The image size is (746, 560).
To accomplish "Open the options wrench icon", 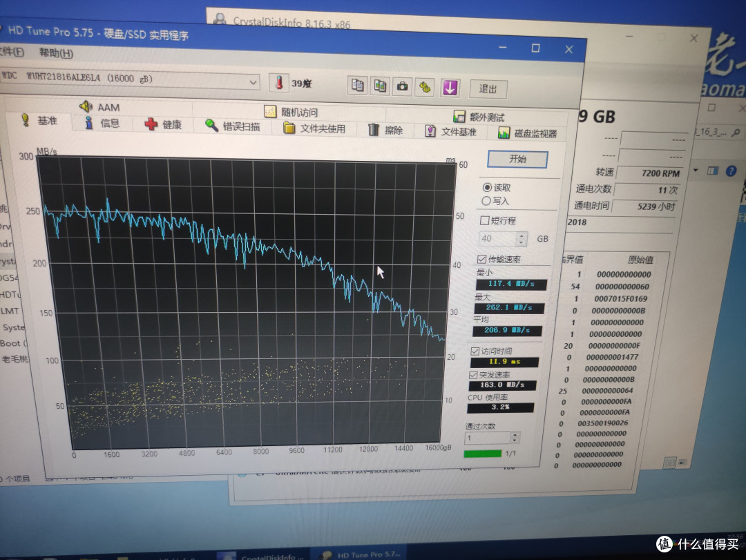I will 425,88.
